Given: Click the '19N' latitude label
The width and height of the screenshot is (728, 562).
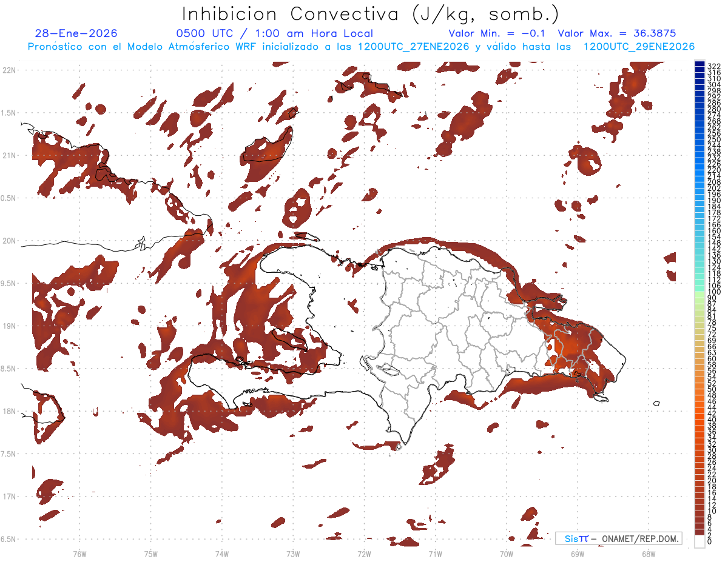Looking at the screenshot, I should [9, 326].
